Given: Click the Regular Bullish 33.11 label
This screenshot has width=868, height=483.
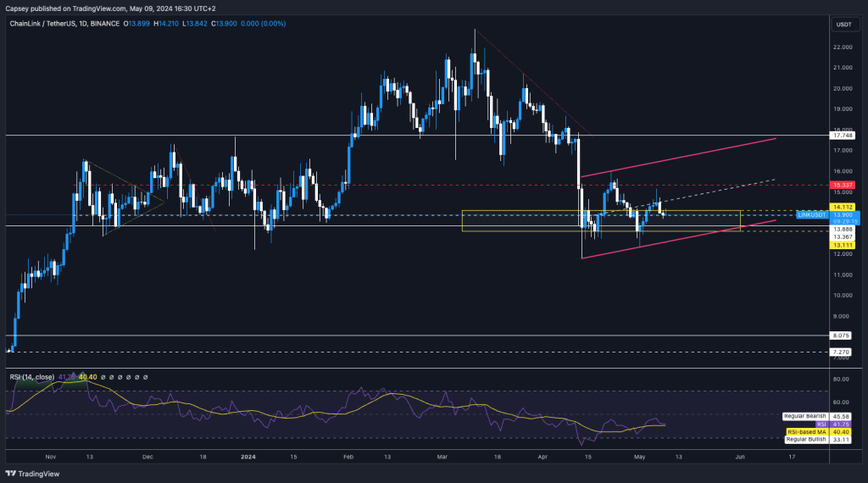Looking at the screenshot, I should click(x=818, y=440).
